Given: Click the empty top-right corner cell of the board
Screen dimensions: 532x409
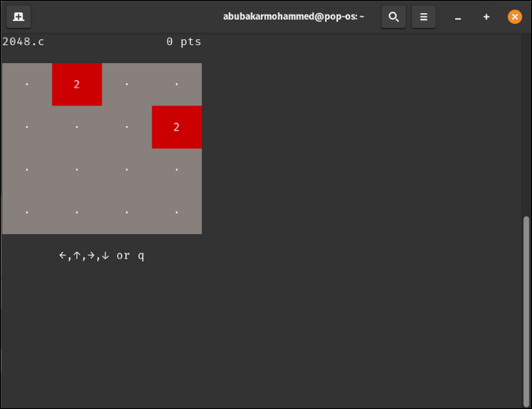Looking at the screenshot, I should pyautogui.click(x=177, y=84).
